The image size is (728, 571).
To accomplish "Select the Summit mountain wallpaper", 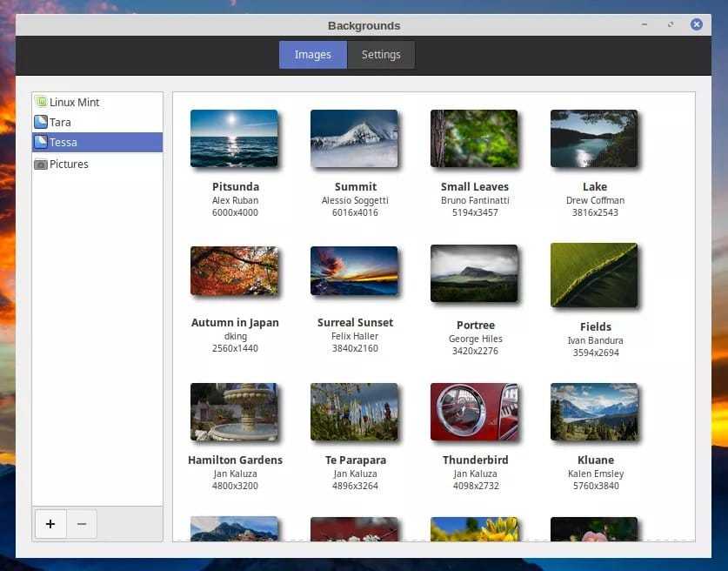I will click(354, 138).
